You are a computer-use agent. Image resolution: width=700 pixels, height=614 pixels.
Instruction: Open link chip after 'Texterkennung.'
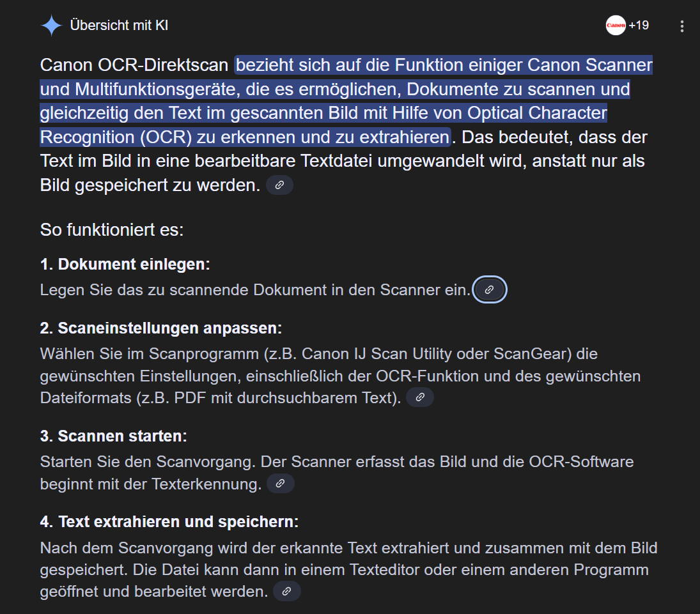click(281, 483)
